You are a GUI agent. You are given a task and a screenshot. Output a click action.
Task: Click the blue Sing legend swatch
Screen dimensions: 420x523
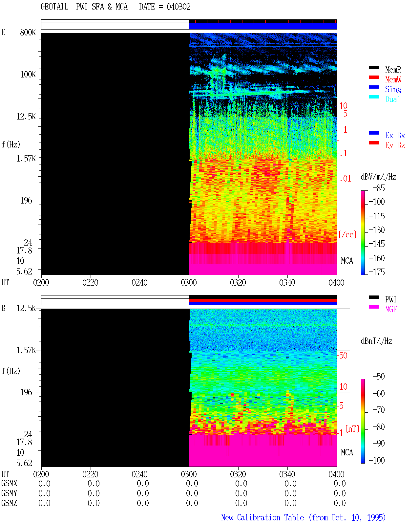click(374, 87)
